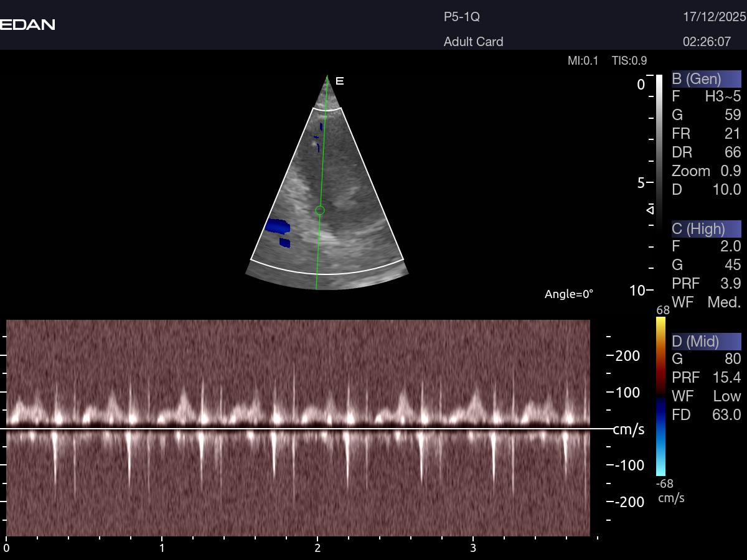Click the Angle=0° correction label
747x560 pixels.
click(x=569, y=294)
